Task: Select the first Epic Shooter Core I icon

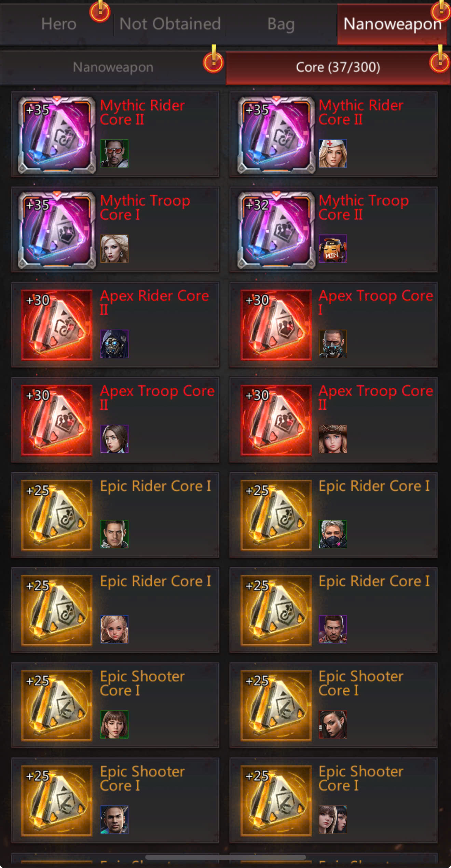Action: (x=57, y=706)
